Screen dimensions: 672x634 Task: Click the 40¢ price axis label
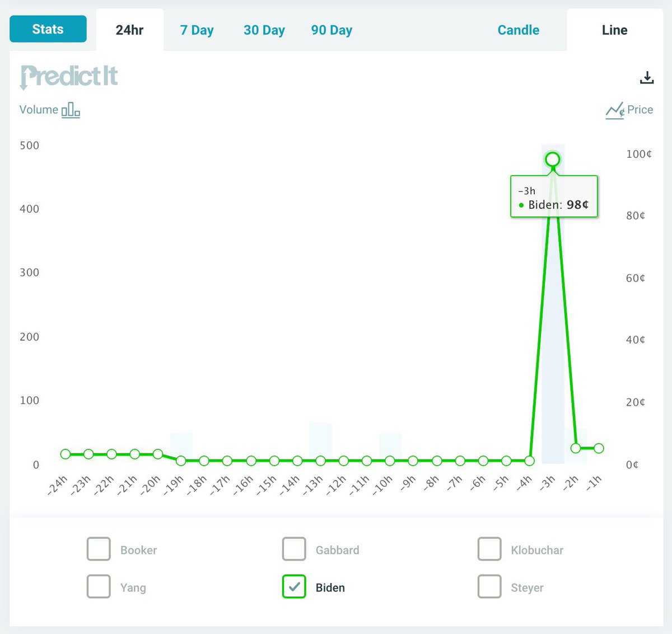[636, 340]
